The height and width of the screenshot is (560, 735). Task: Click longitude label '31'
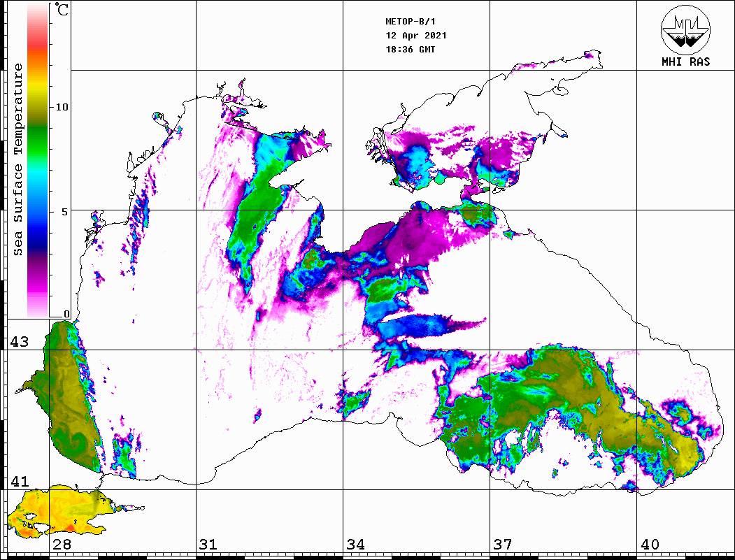[208, 545]
